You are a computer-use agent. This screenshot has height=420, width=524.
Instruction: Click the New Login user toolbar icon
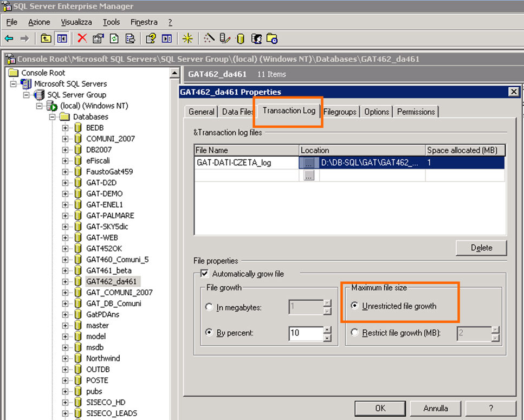[256, 39]
